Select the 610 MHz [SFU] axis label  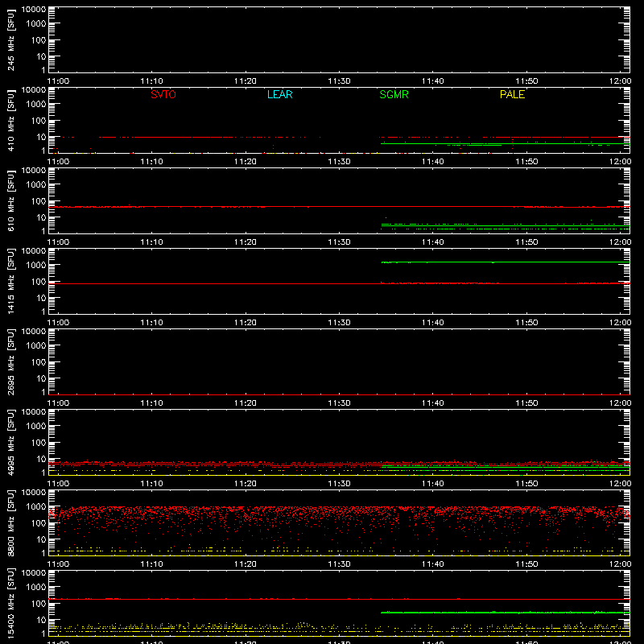pos(10,200)
